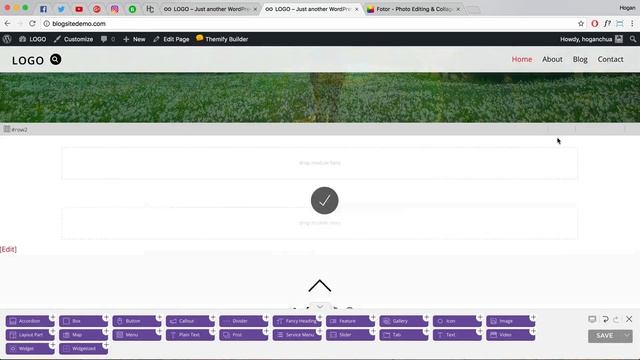Open the About page
Viewport: 640px width, 360px height.
(x=552, y=59)
